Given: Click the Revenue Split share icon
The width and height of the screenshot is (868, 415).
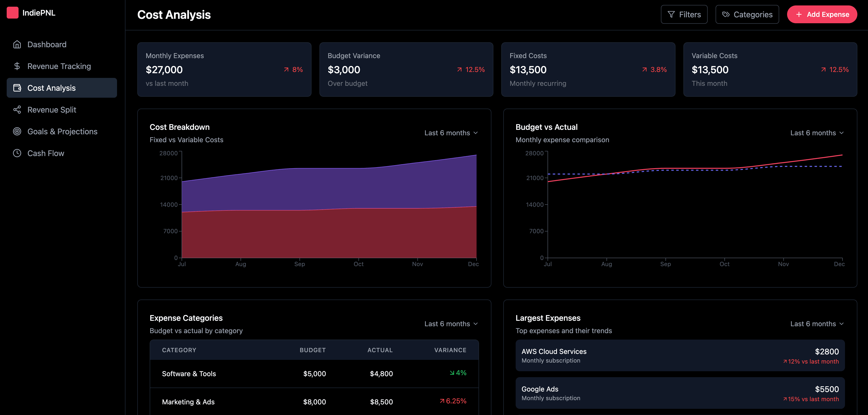Looking at the screenshot, I should click(x=17, y=110).
